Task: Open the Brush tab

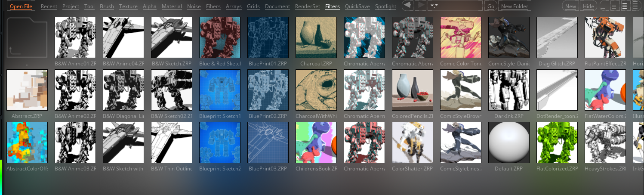Action: (107, 6)
